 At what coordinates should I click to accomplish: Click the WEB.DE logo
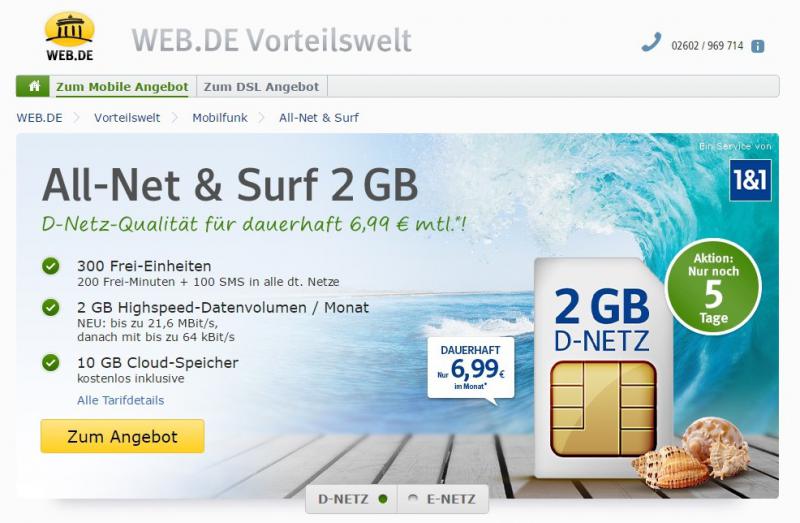69,37
